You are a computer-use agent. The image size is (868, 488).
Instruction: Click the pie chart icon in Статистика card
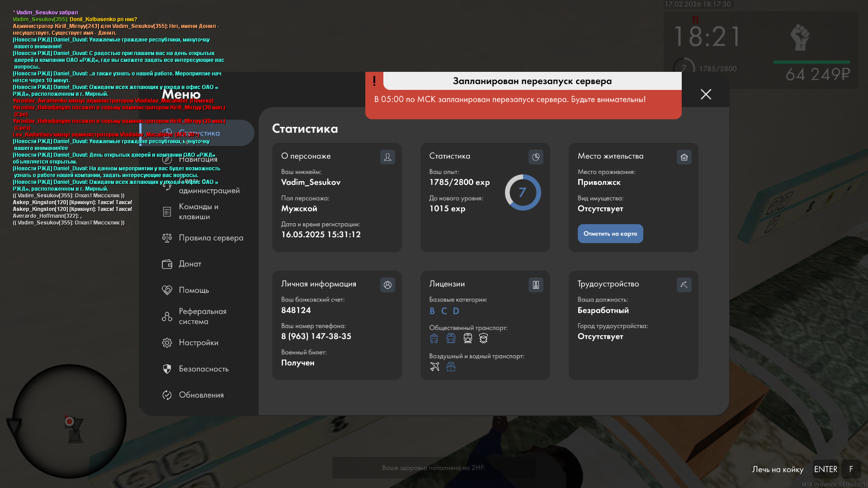[x=536, y=157]
